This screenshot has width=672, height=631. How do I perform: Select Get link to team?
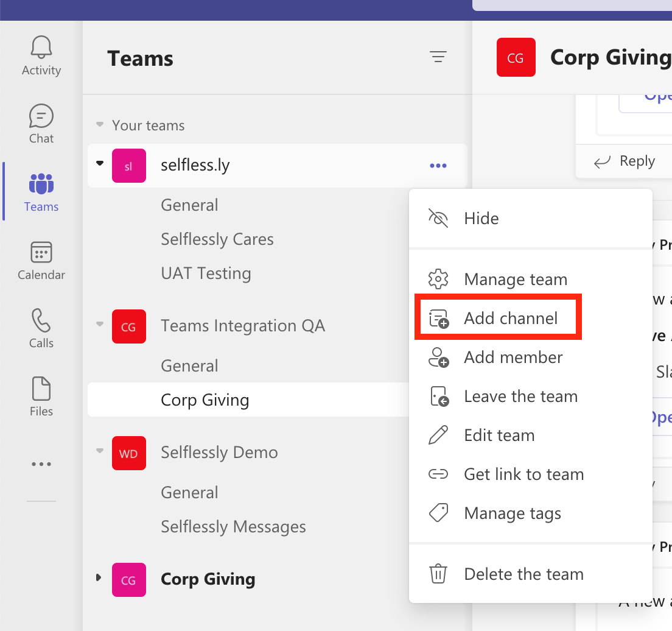tap(531, 474)
